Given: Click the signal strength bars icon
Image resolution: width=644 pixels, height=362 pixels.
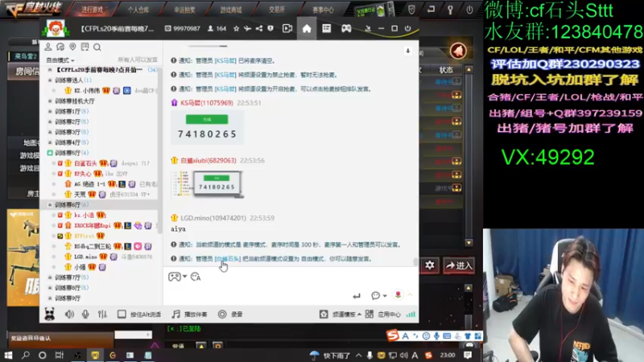Looking at the screenshot, I should (x=411, y=314).
